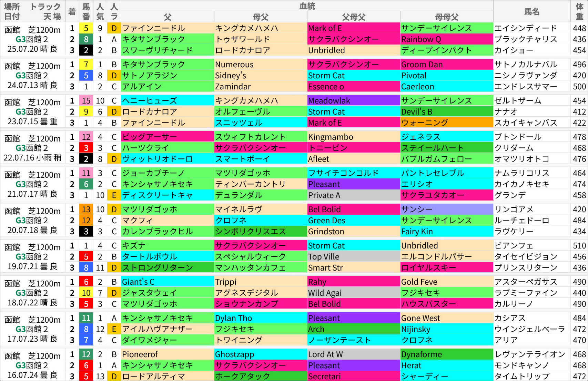Click horse name ナムラリコリス
588x381 pixels.
tap(521, 173)
